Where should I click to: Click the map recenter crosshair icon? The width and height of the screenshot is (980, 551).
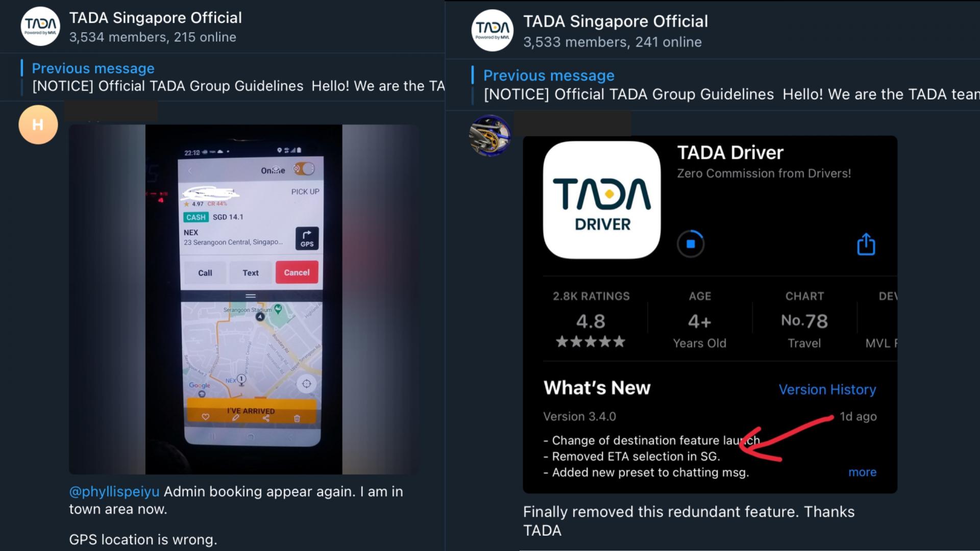tap(306, 384)
